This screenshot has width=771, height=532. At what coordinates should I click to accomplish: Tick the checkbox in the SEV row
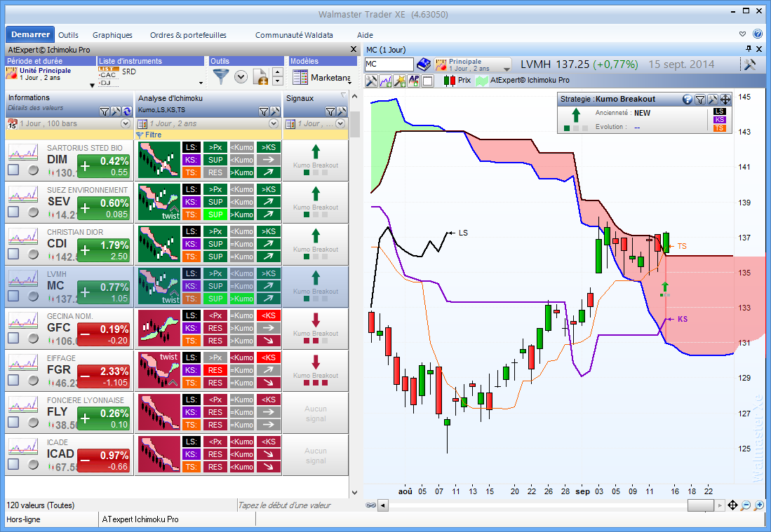[x=13, y=212]
